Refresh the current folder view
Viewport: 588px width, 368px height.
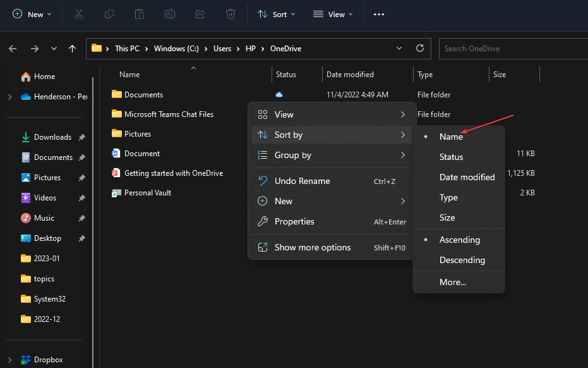(x=419, y=48)
